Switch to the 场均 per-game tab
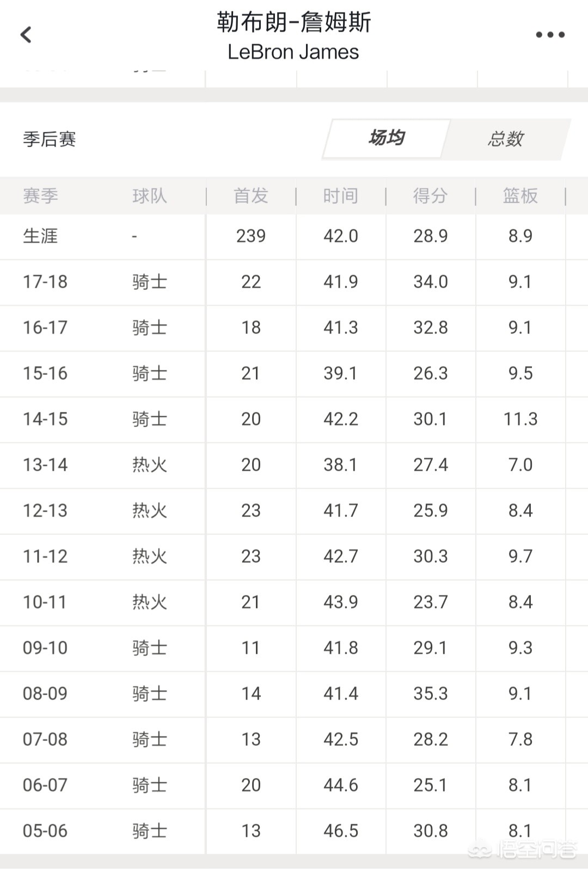588x870 pixels. pyautogui.click(x=387, y=138)
